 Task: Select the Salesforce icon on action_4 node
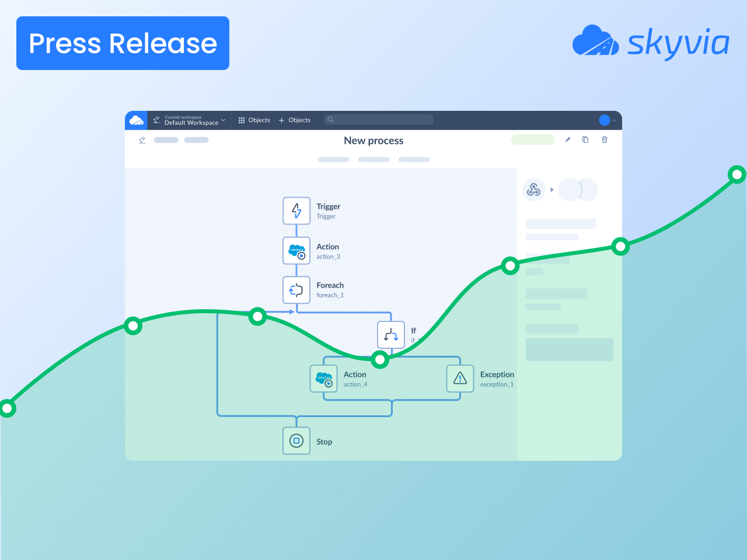point(324,379)
